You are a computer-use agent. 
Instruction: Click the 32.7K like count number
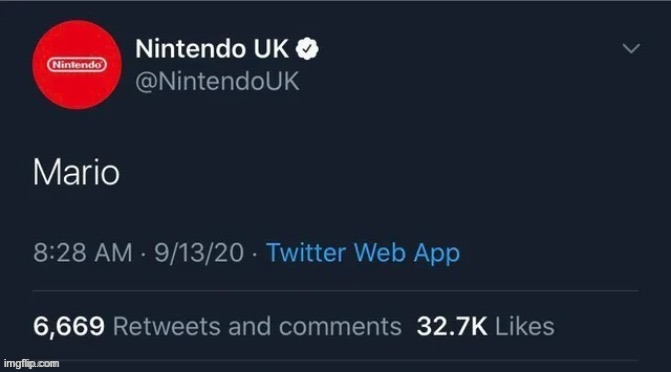(x=452, y=327)
